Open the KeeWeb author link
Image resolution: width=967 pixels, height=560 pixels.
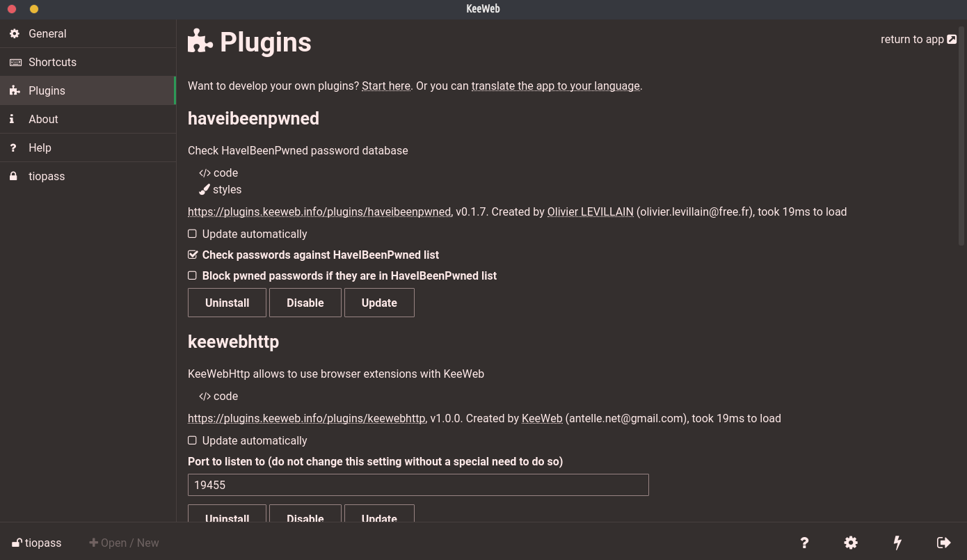pyautogui.click(x=542, y=418)
